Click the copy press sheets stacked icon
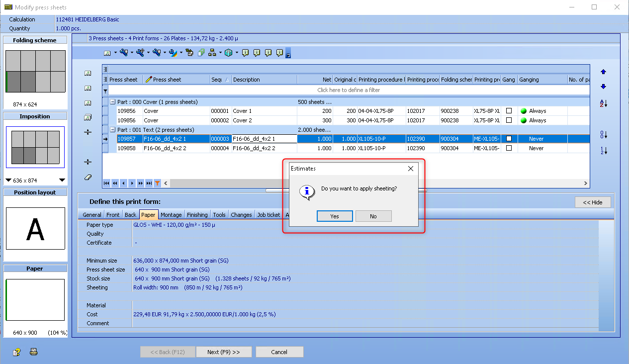Image resolution: width=629 pixels, height=364 pixels. click(x=201, y=52)
